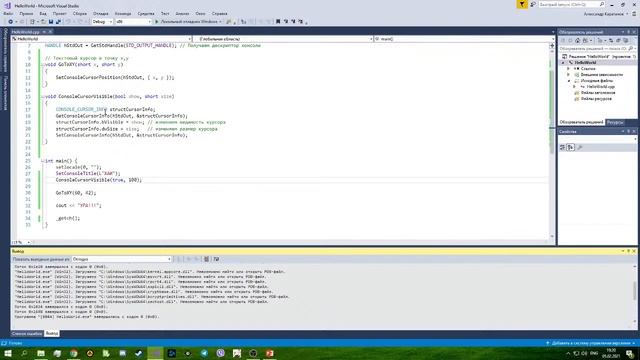The height and width of the screenshot is (360, 640).
Task: Click the notifications flag icon in title bar
Action: coord(522,4)
